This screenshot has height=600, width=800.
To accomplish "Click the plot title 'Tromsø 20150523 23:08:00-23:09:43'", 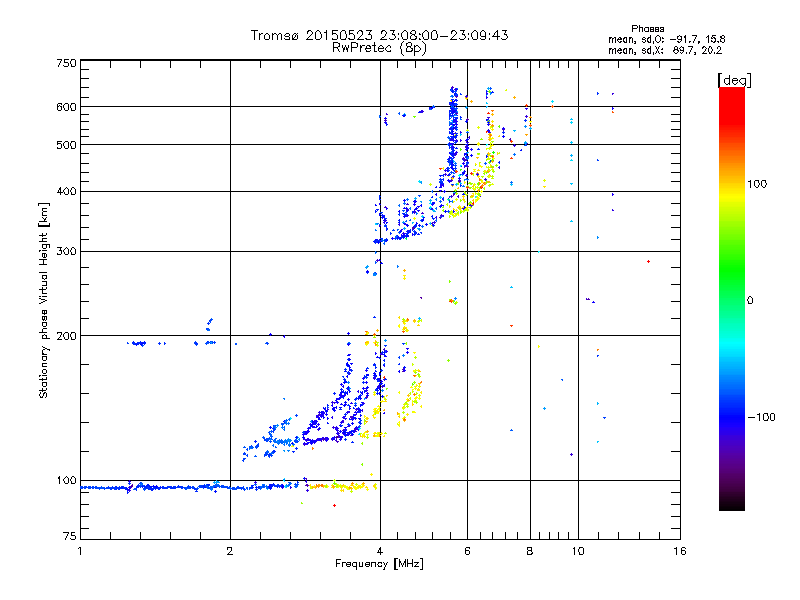I will [379, 35].
